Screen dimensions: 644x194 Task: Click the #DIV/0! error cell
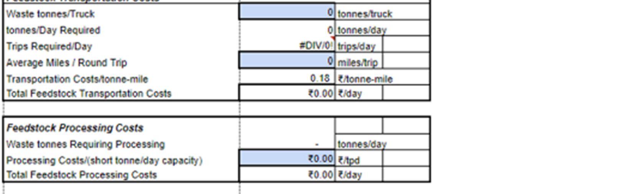pos(287,44)
